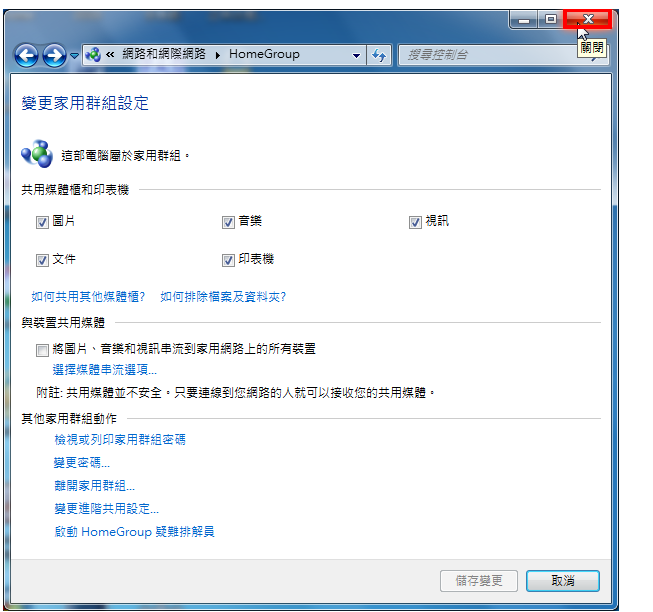The height and width of the screenshot is (612, 653).
Task: Open recent pages dropdown beside navigation arrows
Action: point(75,55)
